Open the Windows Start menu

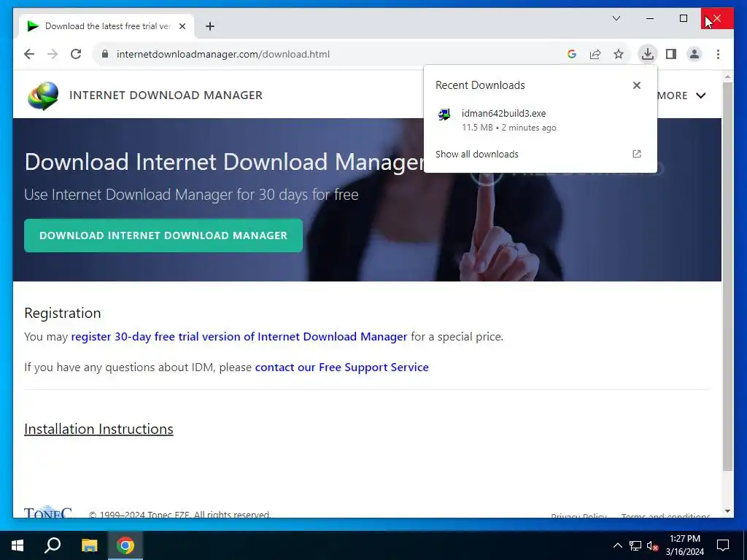coord(18,545)
